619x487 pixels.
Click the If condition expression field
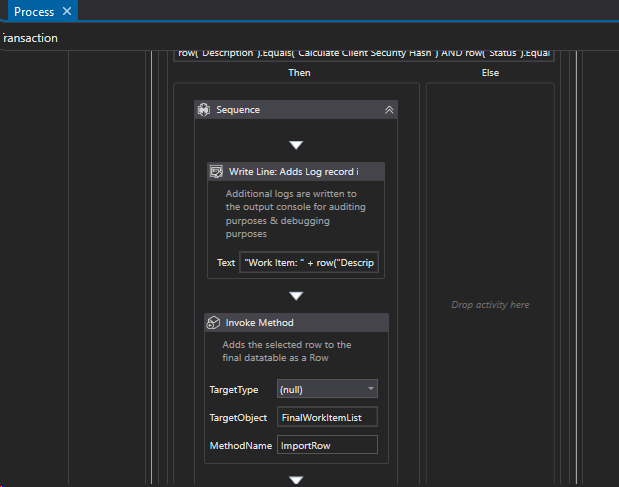click(364, 55)
